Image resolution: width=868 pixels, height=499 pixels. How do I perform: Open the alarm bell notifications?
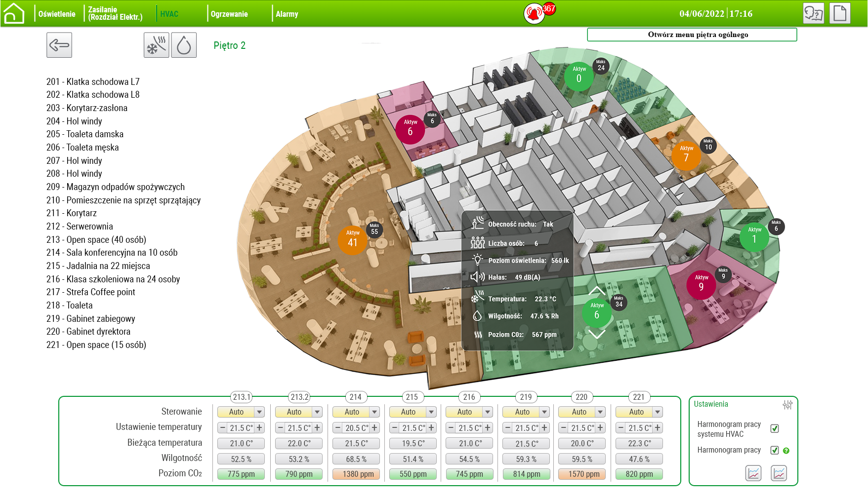point(534,13)
